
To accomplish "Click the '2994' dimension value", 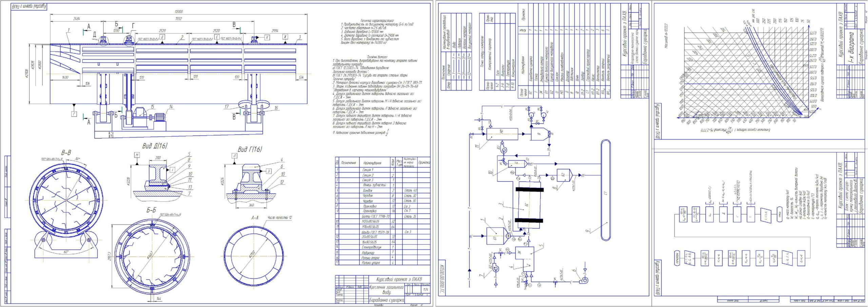I will pos(275,30).
